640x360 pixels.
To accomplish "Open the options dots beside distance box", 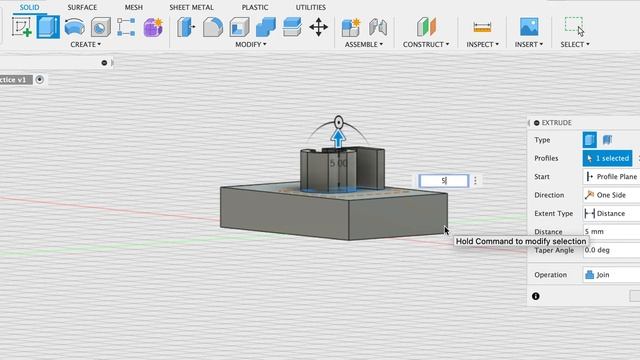I will (475, 180).
